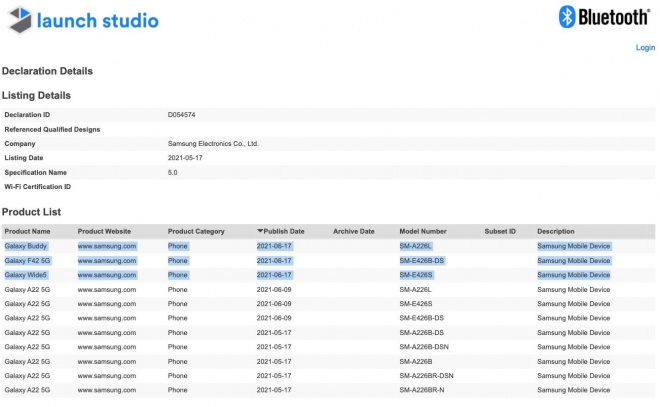Open www.samsung.com link in SM-A226B-DSN row
This screenshot has height=407, width=660.
click(106, 347)
